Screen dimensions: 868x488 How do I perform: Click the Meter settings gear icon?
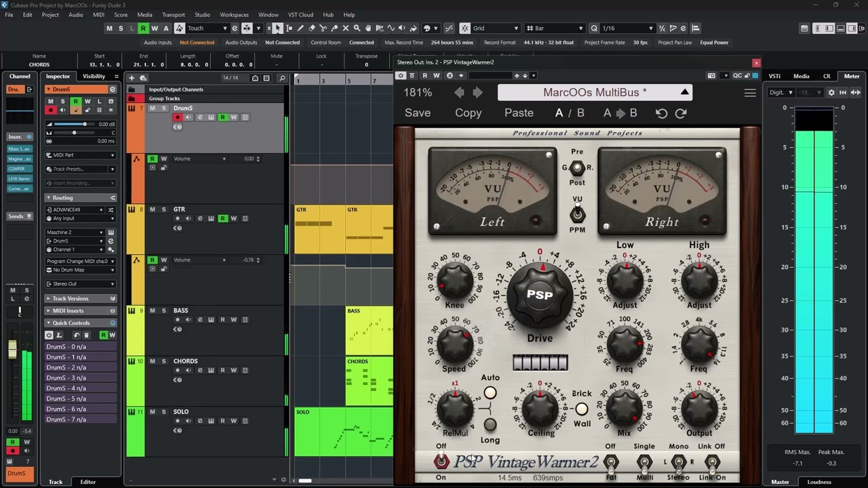coord(831,92)
